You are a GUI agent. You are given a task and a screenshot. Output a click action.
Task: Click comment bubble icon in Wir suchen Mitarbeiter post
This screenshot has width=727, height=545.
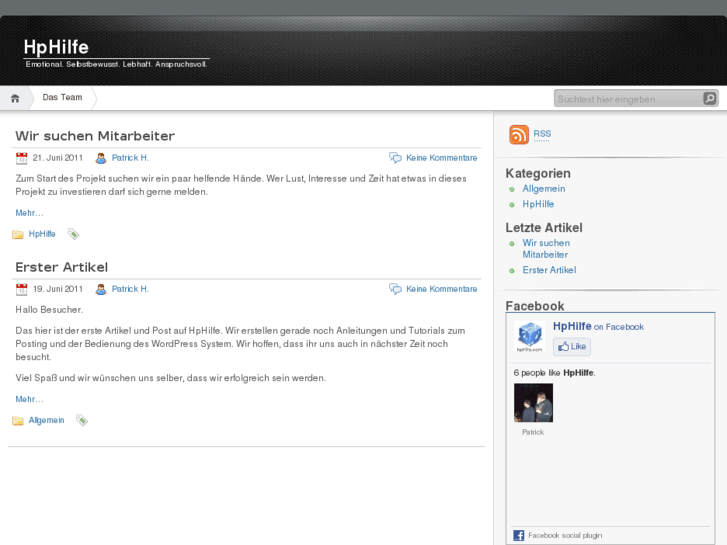tap(395, 158)
